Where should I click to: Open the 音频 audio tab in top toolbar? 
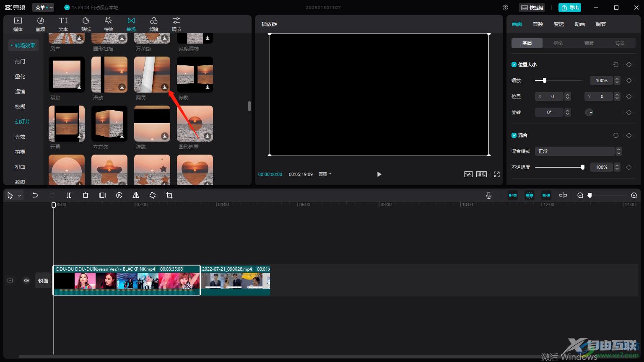[40, 24]
